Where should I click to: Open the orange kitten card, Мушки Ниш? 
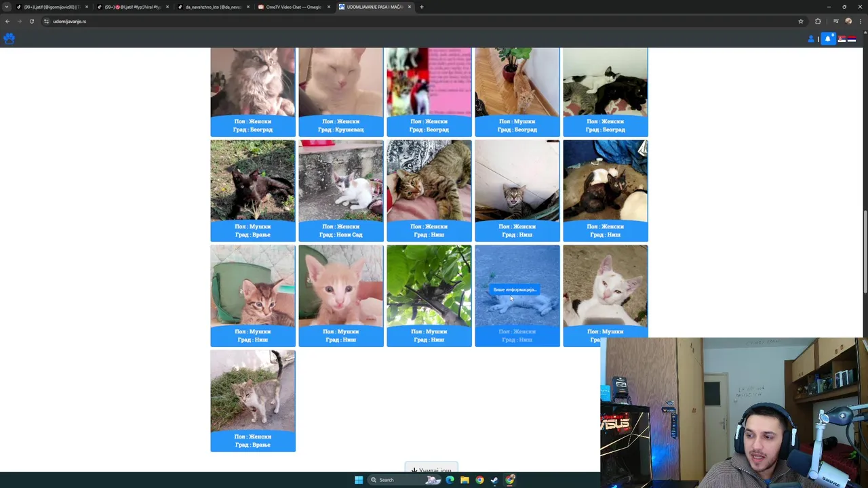pos(341,296)
